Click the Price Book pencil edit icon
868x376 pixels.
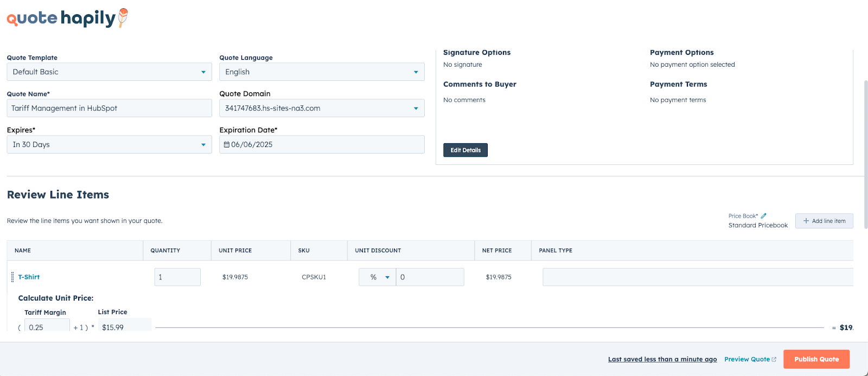pyautogui.click(x=764, y=216)
